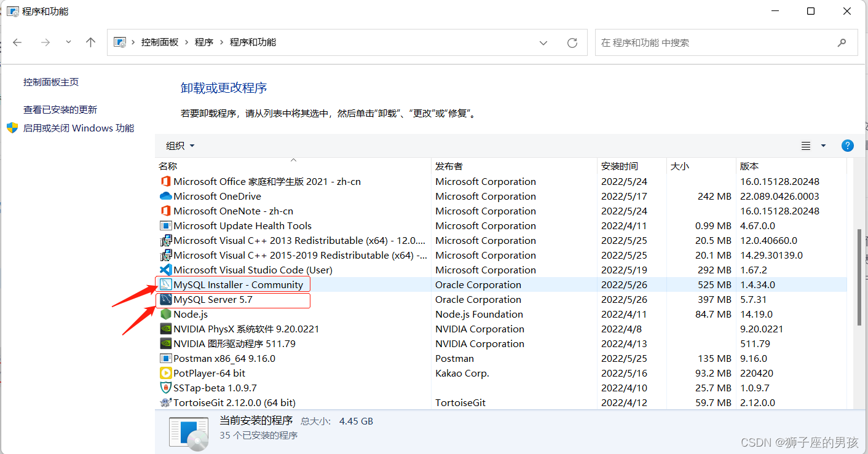868x454 pixels.
Task: Click the view layout icon
Action: pyautogui.click(x=806, y=146)
